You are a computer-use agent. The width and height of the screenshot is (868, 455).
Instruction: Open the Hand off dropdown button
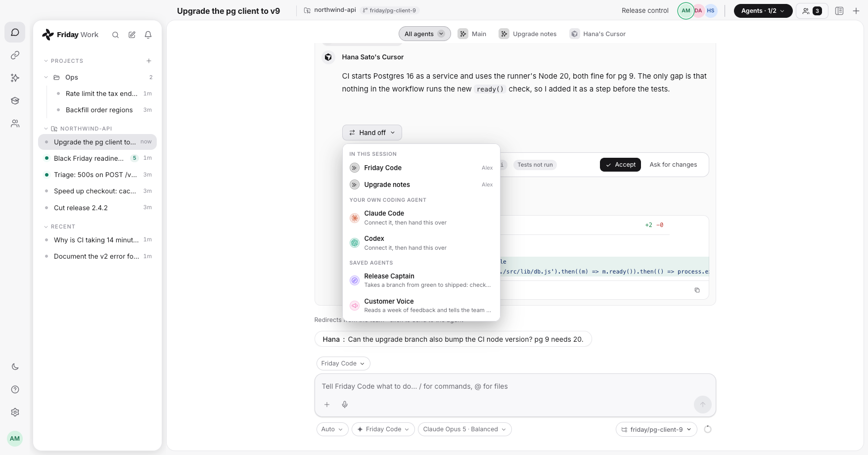372,133
